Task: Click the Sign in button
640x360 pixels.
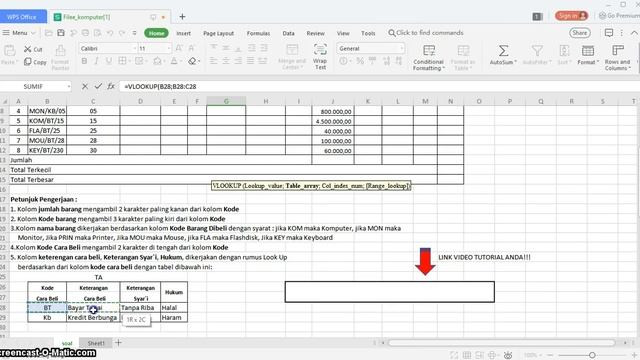Action: click(571, 16)
